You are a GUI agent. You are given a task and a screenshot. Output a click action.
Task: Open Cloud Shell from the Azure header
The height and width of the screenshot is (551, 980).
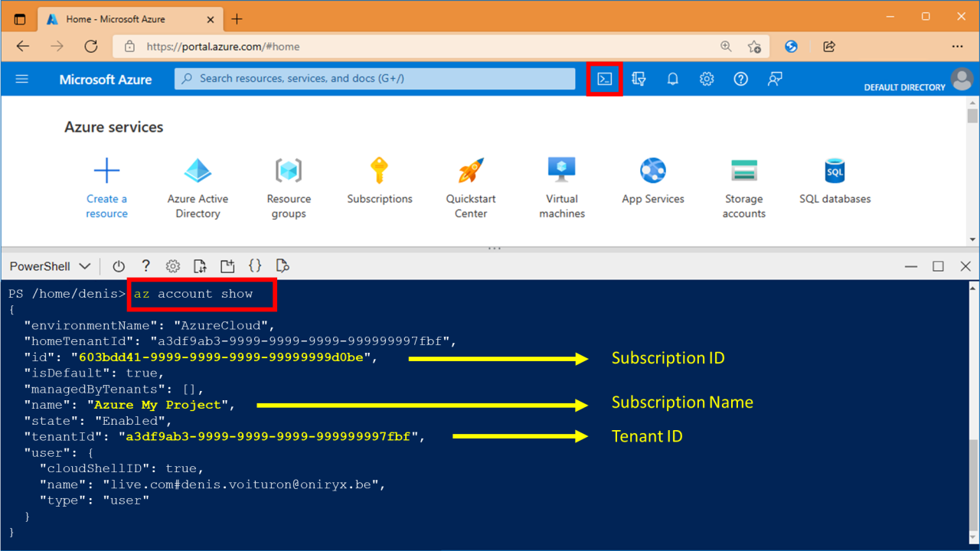pyautogui.click(x=605, y=79)
